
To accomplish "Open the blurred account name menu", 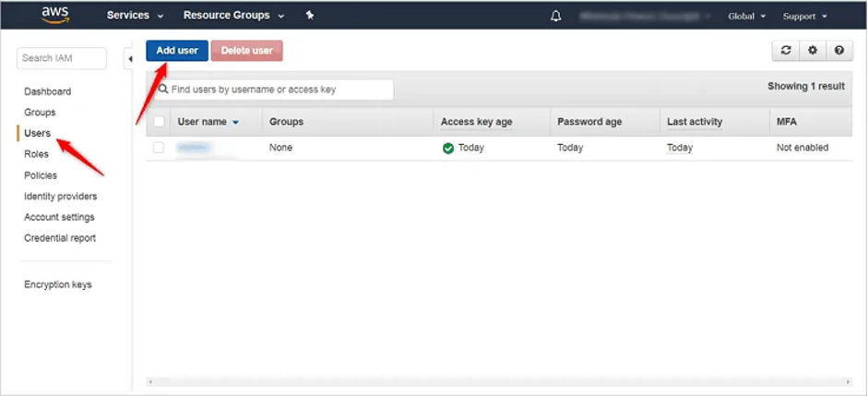I will [646, 16].
